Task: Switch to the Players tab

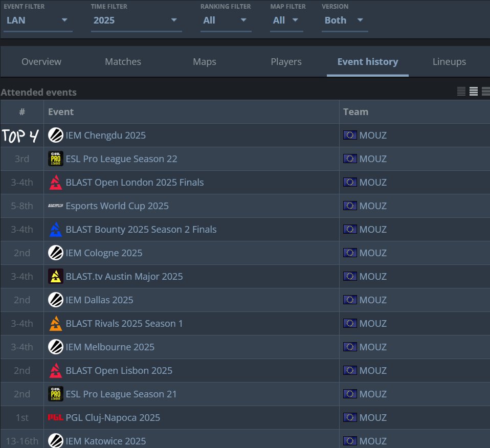Action: 286,61
